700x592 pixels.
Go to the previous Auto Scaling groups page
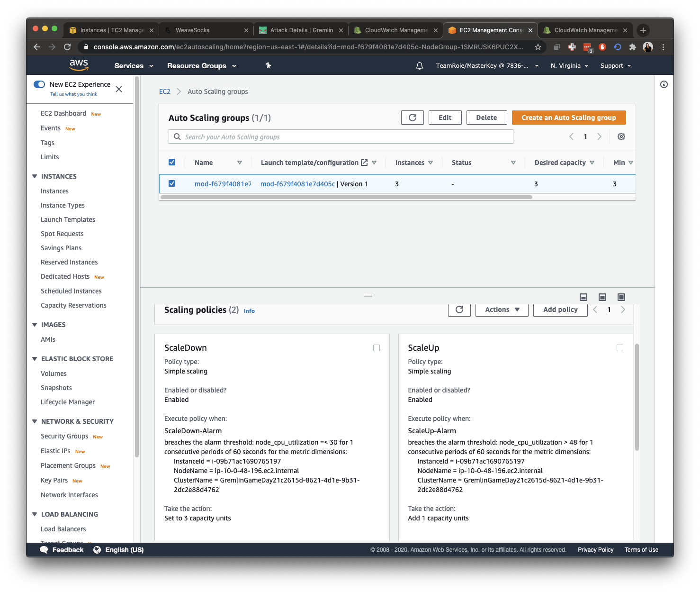click(x=571, y=137)
